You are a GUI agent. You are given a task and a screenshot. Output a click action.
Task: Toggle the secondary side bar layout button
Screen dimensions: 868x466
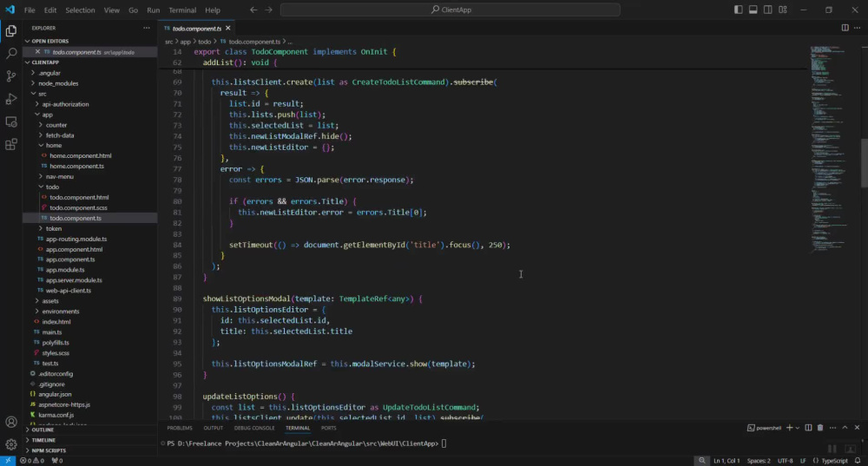point(768,10)
